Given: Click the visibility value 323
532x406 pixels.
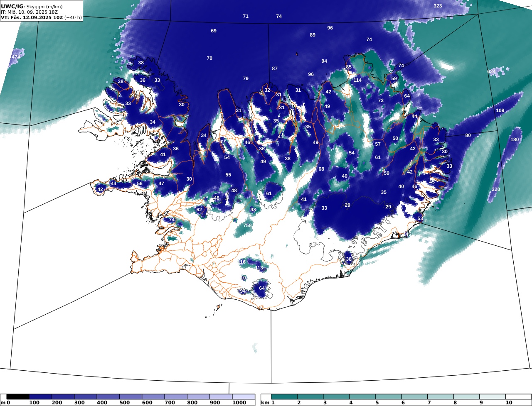Looking at the screenshot, I should coord(438,6).
